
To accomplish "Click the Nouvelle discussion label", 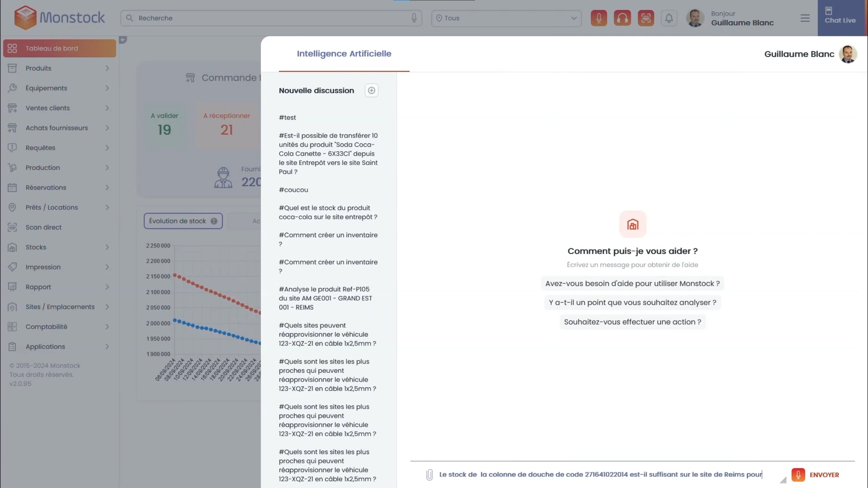I will (x=316, y=90).
